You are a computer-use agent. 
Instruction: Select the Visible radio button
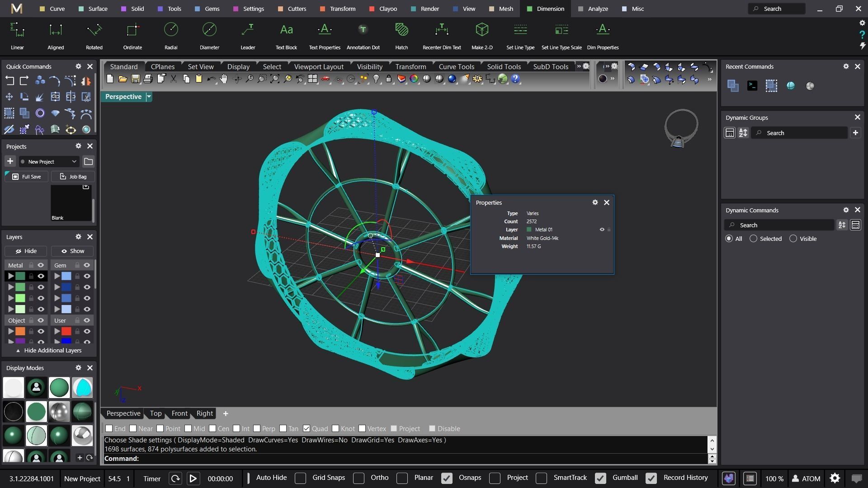tap(793, 239)
